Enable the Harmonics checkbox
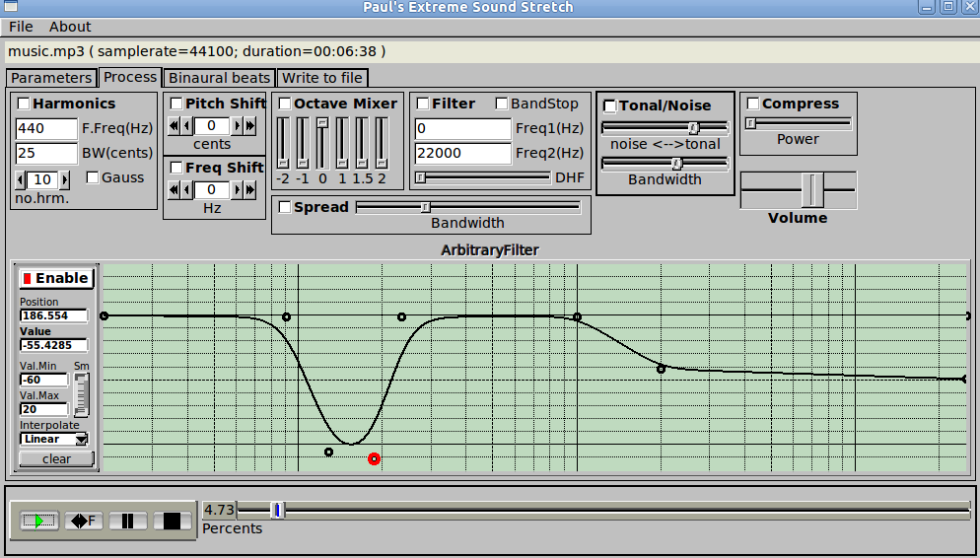 click(x=23, y=104)
